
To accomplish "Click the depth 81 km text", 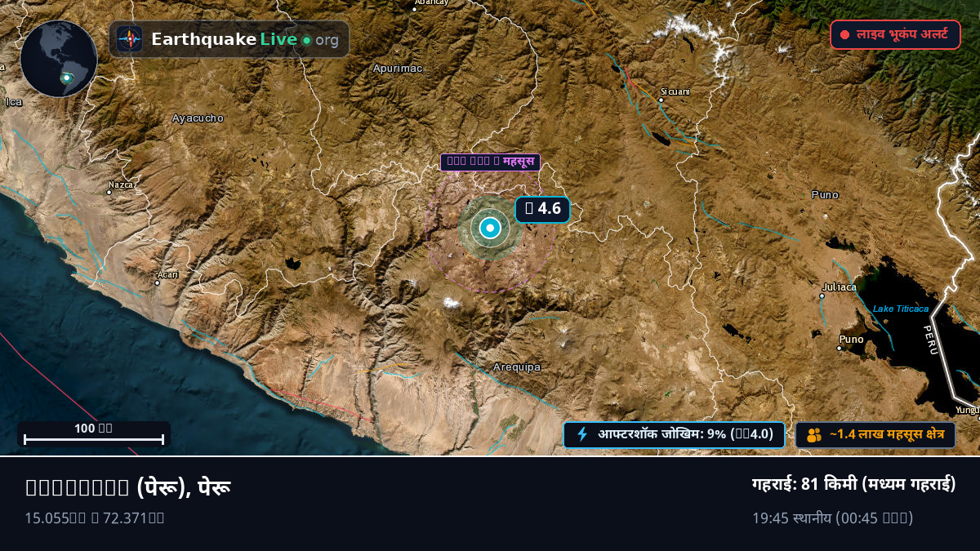I will 853,484.
